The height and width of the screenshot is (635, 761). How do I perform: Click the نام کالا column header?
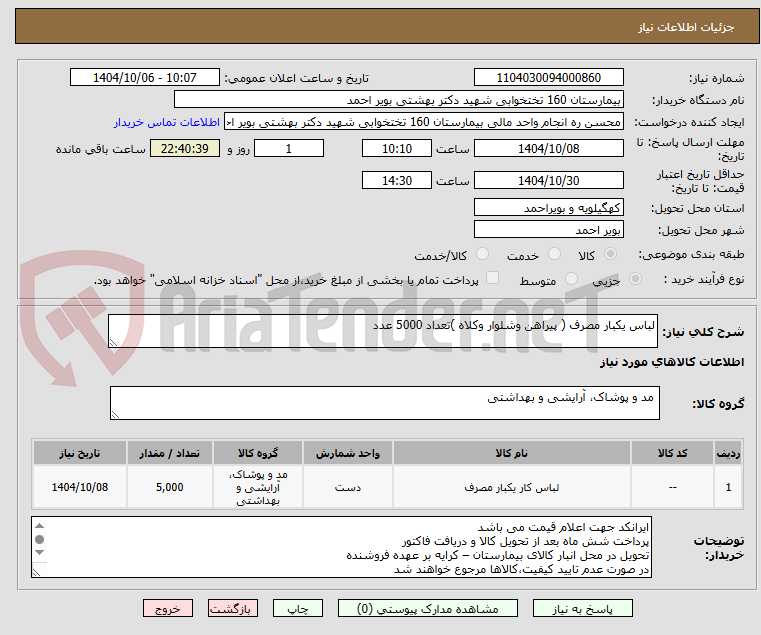512,453
